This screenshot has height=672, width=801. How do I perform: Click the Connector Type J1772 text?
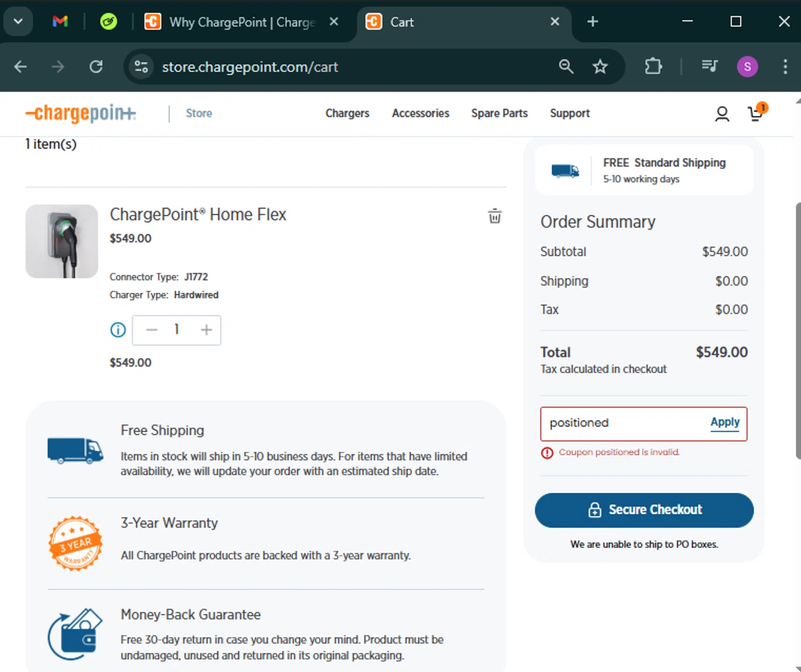[x=159, y=277]
